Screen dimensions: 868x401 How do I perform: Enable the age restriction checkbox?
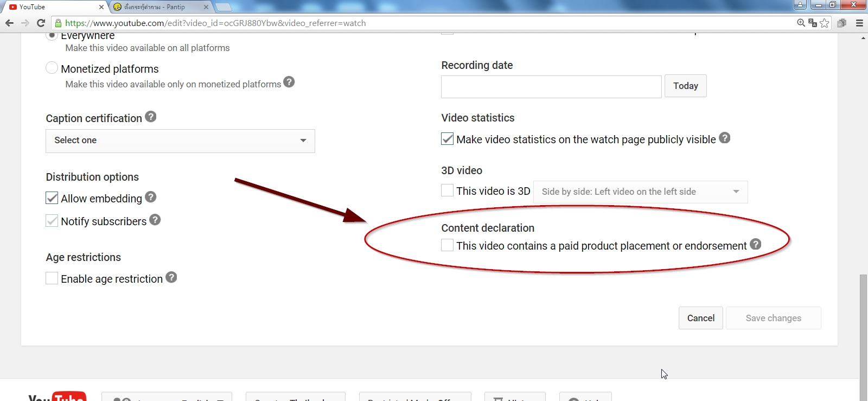click(x=52, y=278)
